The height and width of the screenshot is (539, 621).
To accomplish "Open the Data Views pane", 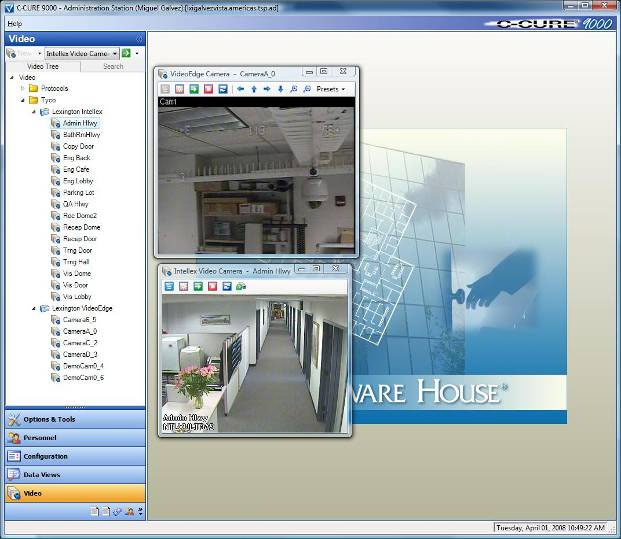I will click(75, 474).
